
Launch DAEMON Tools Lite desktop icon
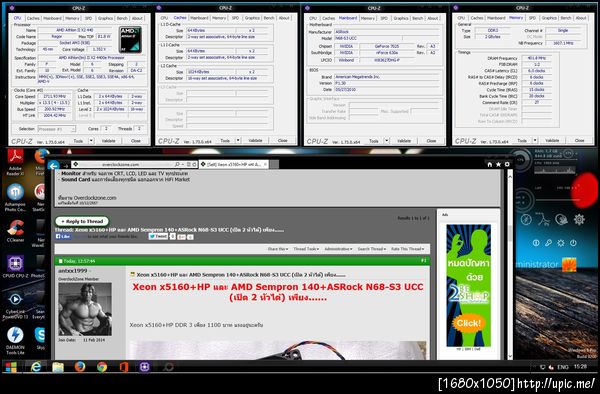click(x=15, y=340)
